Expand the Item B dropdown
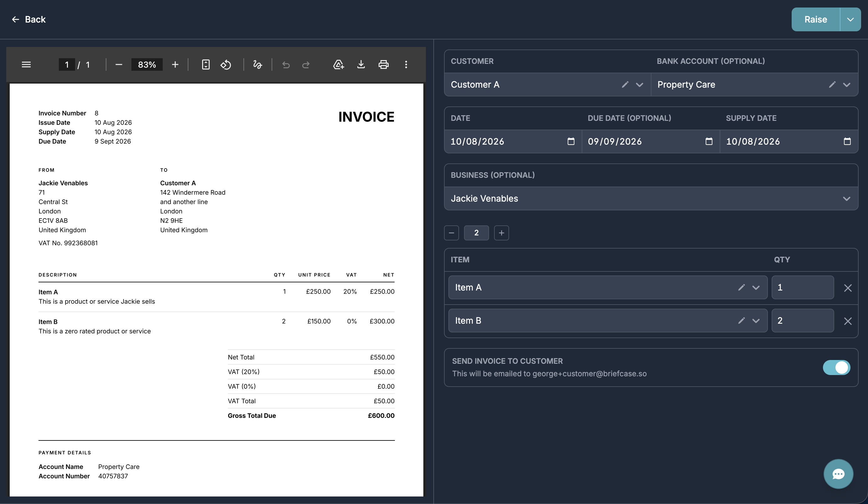Viewport: 868px width, 504px height. click(x=756, y=321)
